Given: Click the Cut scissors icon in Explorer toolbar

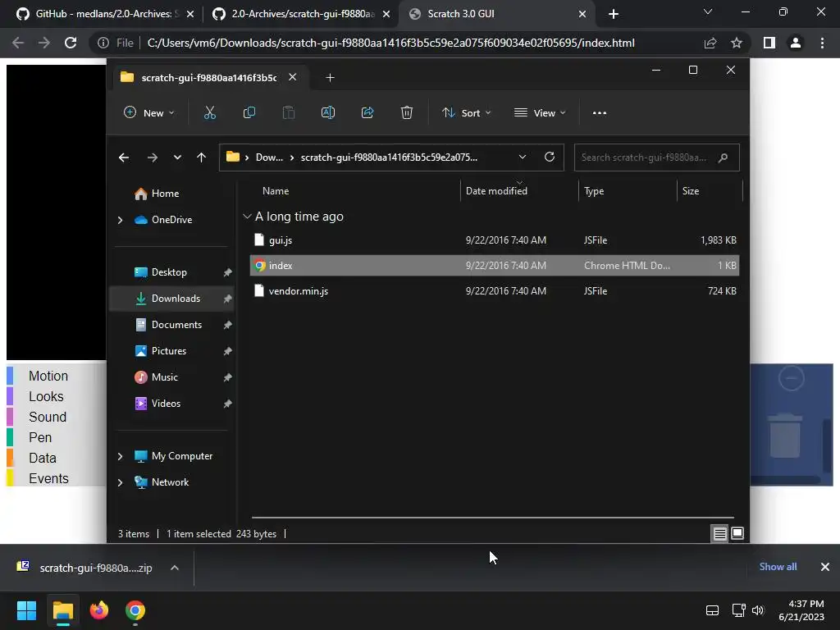Looking at the screenshot, I should (209, 112).
